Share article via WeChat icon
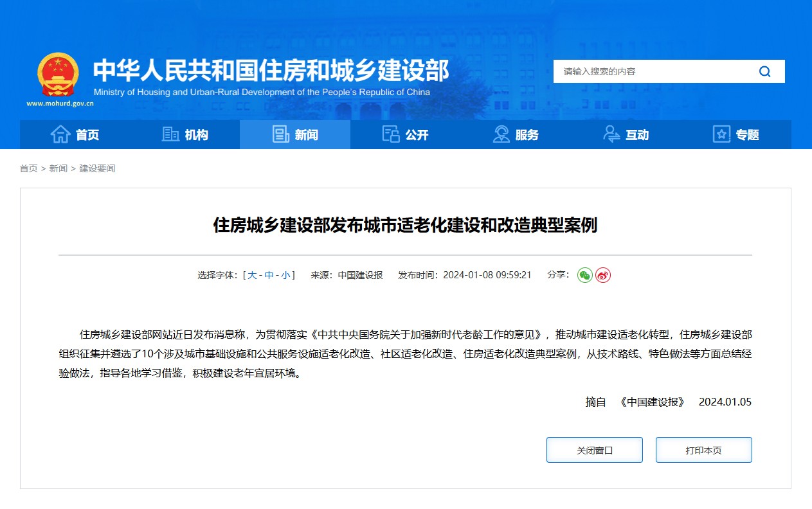The image size is (812, 509). [584, 275]
